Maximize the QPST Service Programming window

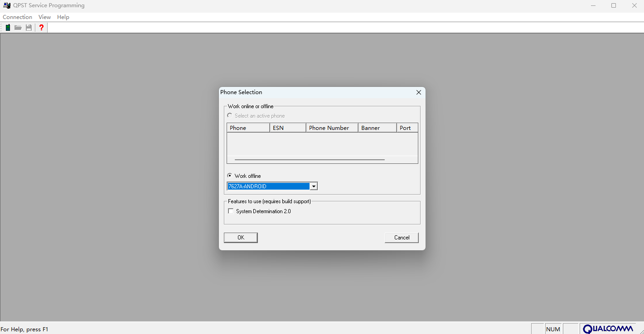(613, 5)
